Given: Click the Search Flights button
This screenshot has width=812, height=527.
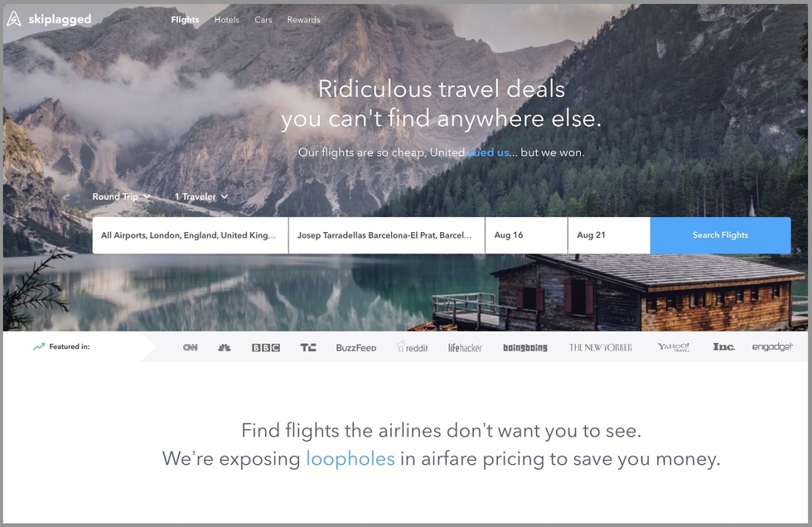Looking at the screenshot, I should point(720,235).
